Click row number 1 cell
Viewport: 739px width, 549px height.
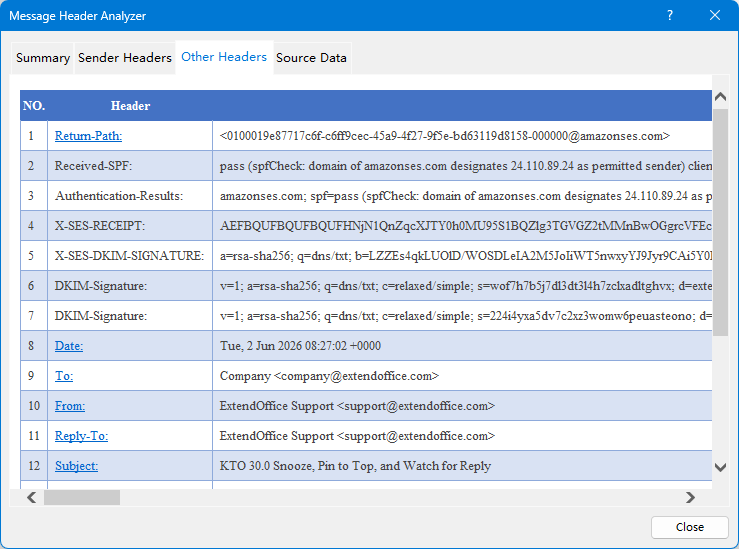(x=34, y=136)
